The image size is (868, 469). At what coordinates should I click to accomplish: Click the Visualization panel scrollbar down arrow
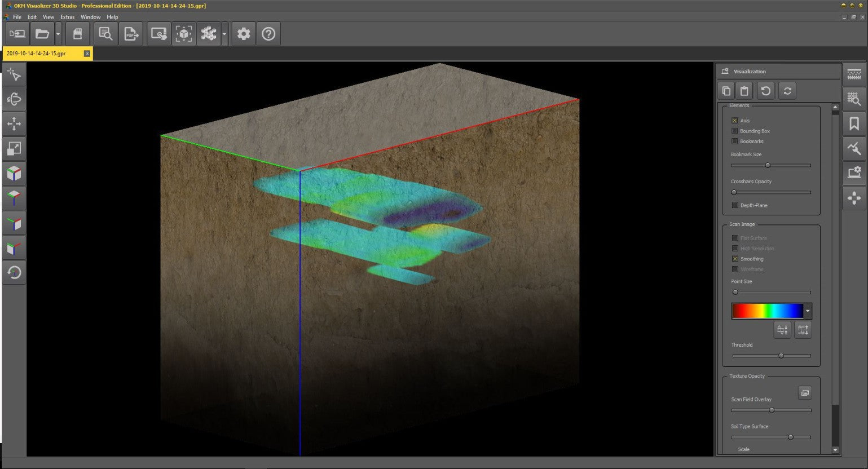pos(835,450)
